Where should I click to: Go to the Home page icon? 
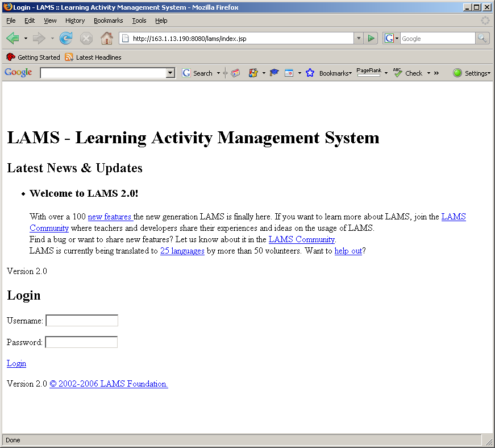106,39
